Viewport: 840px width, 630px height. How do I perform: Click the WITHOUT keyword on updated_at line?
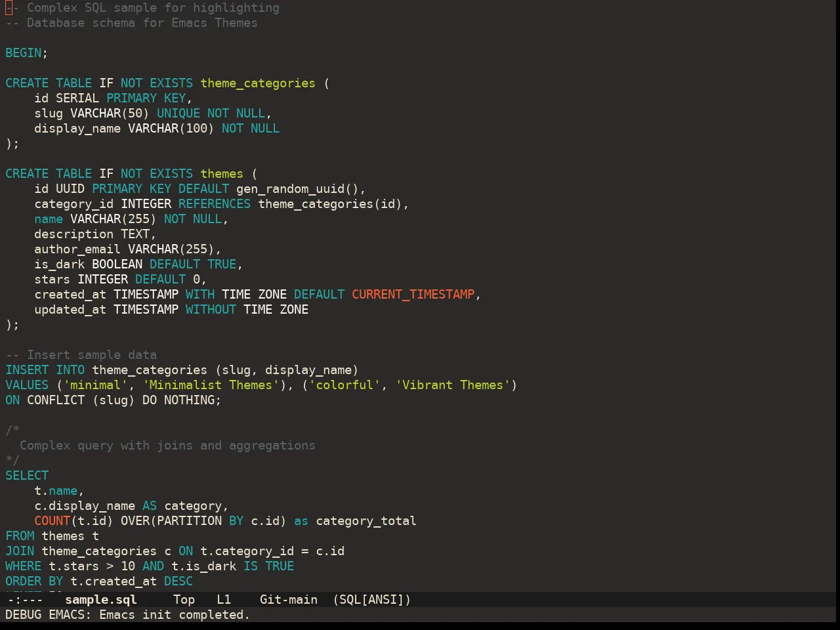(x=211, y=310)
